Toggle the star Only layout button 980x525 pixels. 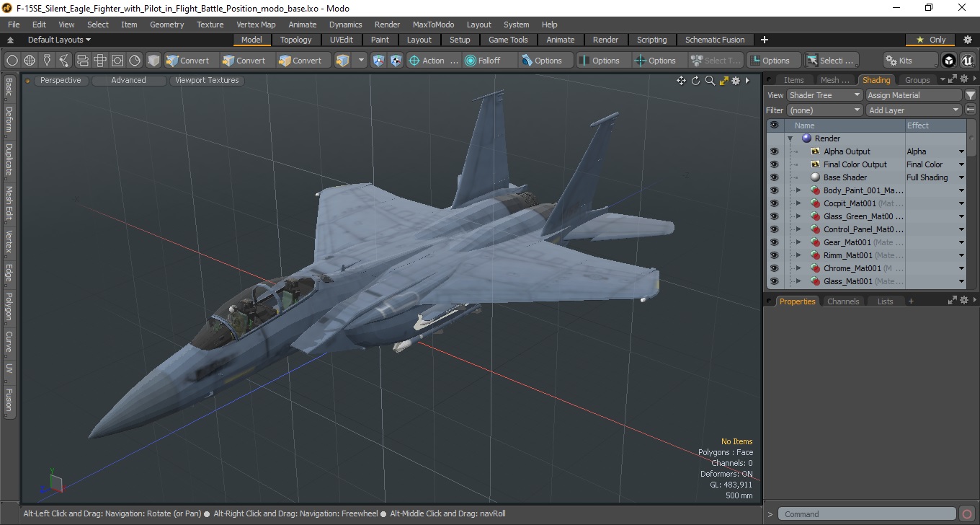click(930, 40)
